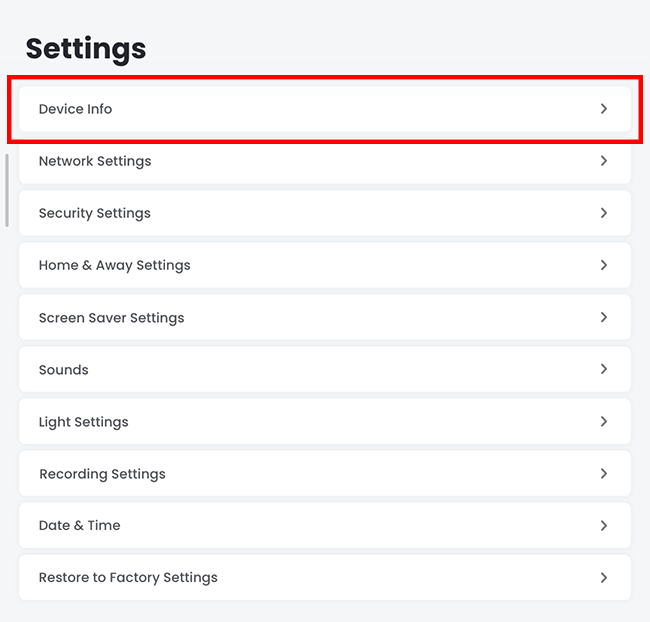Open Device Info settings
The height and width of the screenshot is (622, 650).
75,109
